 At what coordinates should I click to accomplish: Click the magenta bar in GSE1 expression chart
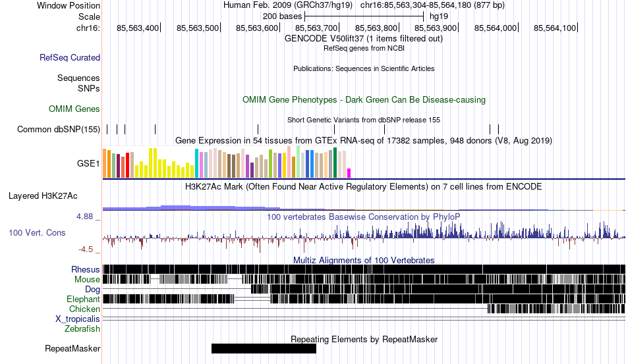tap(349, 173)
